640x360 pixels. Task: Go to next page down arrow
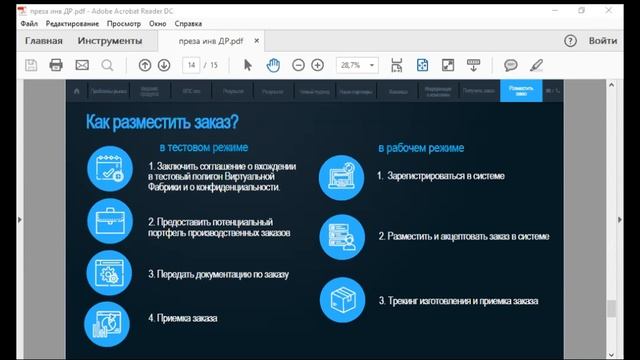coord(164,65)
